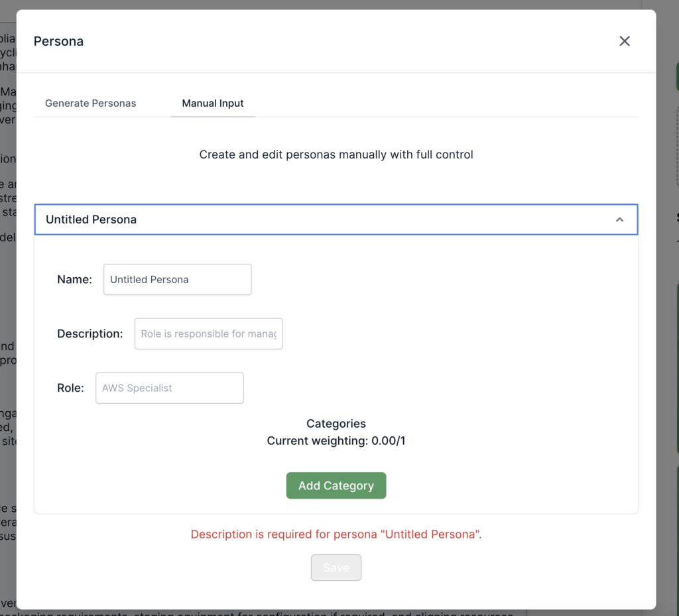Collapse the Untitled Persona chevron arrow

pos(619,219)
